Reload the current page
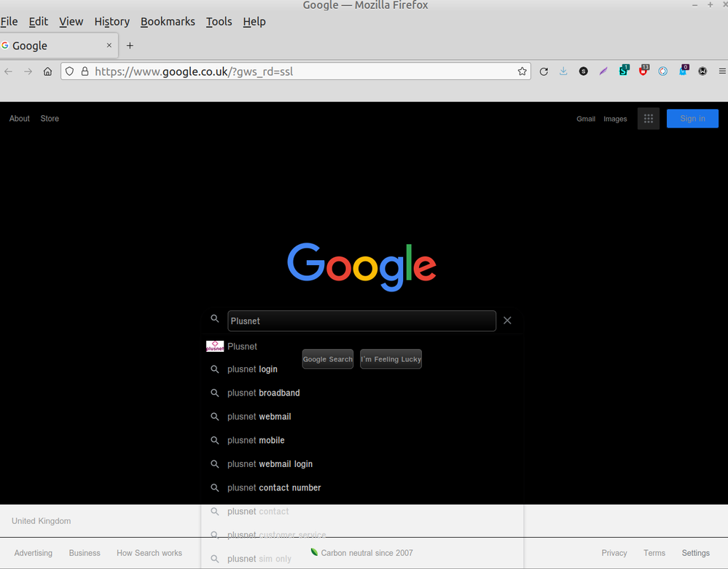 pos(544,71)
